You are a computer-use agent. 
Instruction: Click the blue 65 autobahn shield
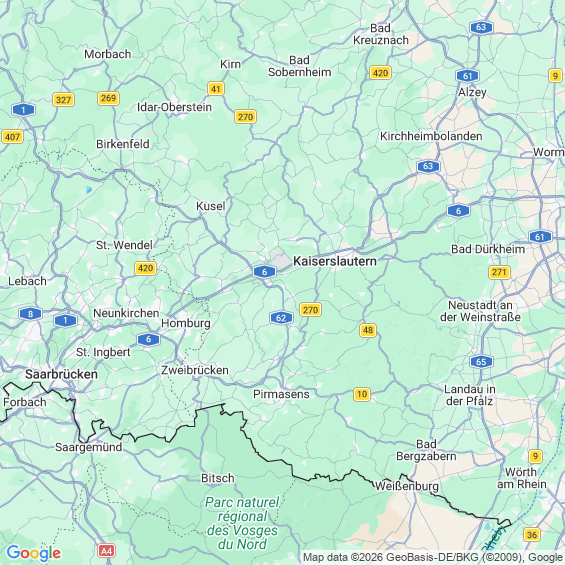click(x=481, y=362)
